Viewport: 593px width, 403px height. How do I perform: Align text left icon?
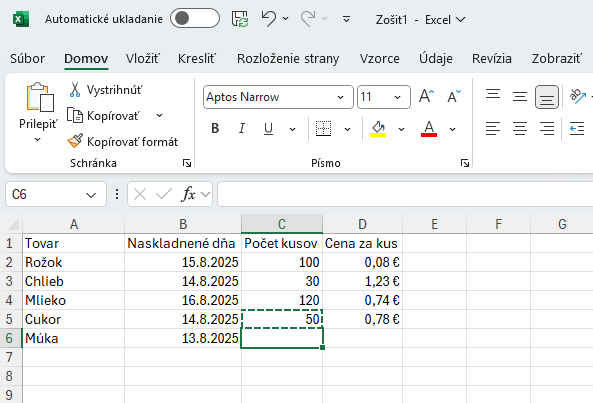coord(493,129)
